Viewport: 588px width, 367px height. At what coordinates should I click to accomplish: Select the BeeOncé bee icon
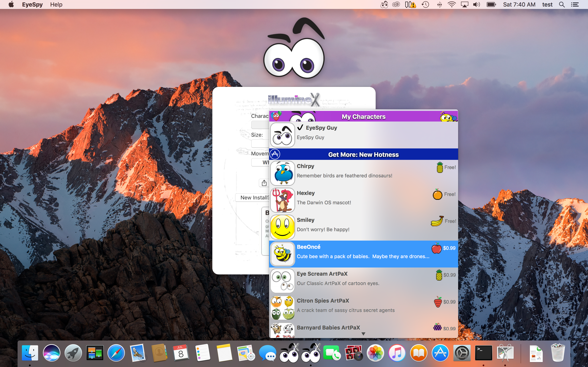(x=282, y=254)
